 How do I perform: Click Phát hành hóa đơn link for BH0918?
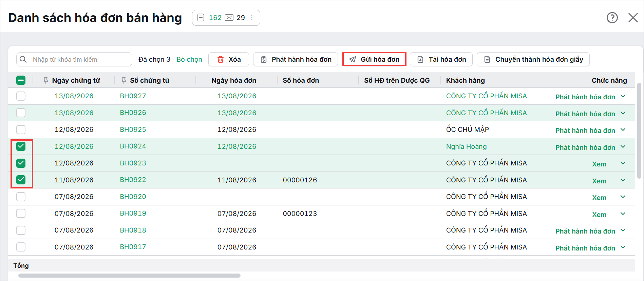pyautogui.click(x=585, y=231)
